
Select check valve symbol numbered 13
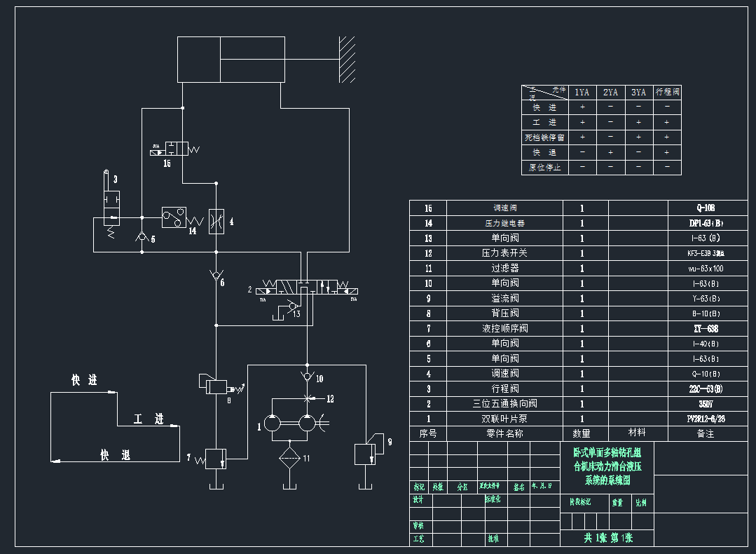pyautogui.click(x=291, y=306)
